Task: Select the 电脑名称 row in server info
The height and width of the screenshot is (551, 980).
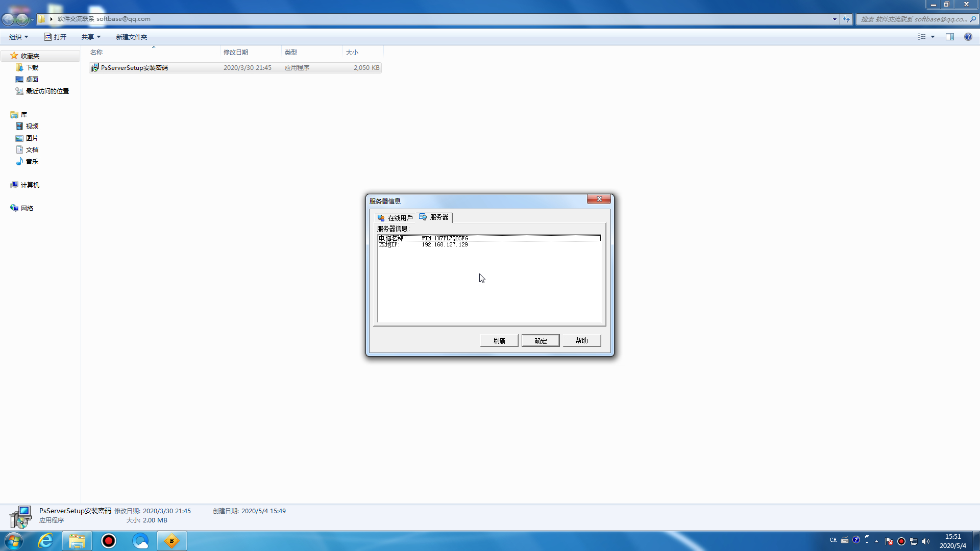Action: coord(488,238)
